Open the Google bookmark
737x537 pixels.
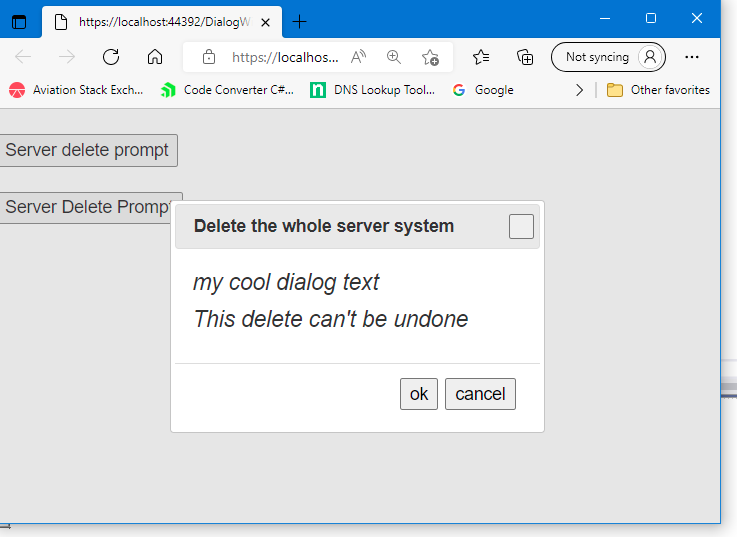pyautogui.click(x=483, y=90)
